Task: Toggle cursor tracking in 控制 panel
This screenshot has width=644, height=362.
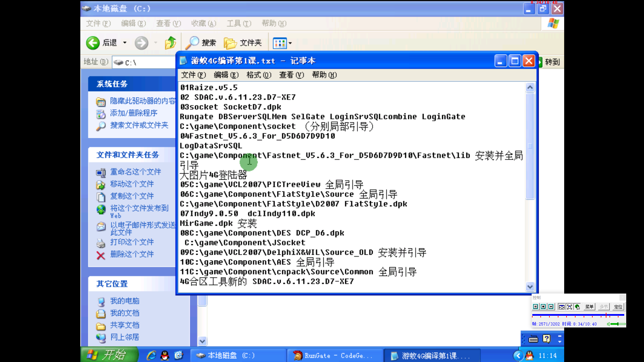Action: coord(577,307)
